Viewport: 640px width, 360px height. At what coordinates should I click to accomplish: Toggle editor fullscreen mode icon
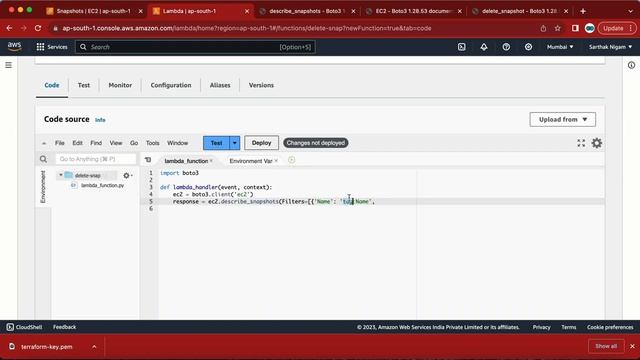pos(581,143)
